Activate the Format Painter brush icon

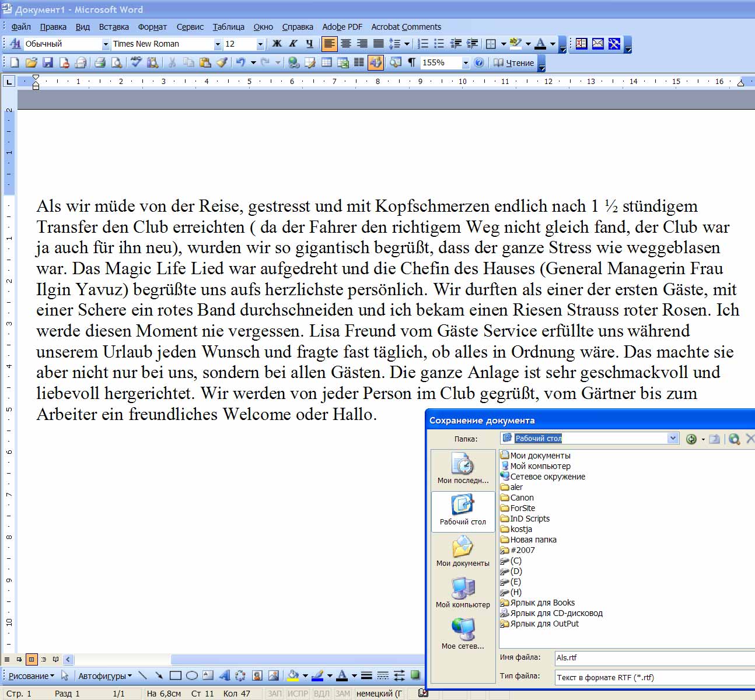(222, 62)
